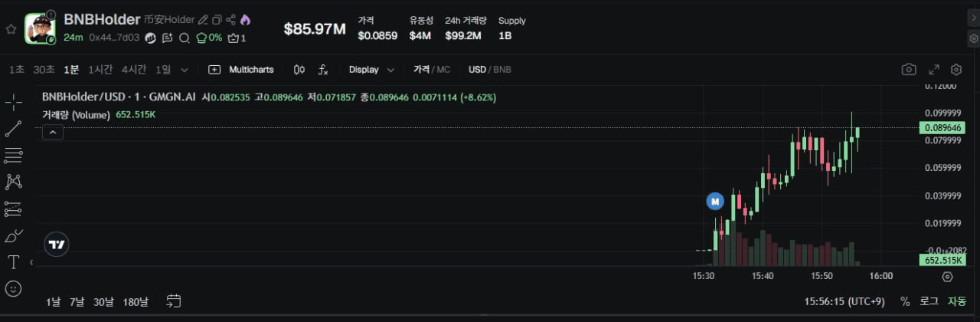Viewport: 980px width, 322px height.
Task: Set date range to 180날
Action: click(x=136, y=301)
